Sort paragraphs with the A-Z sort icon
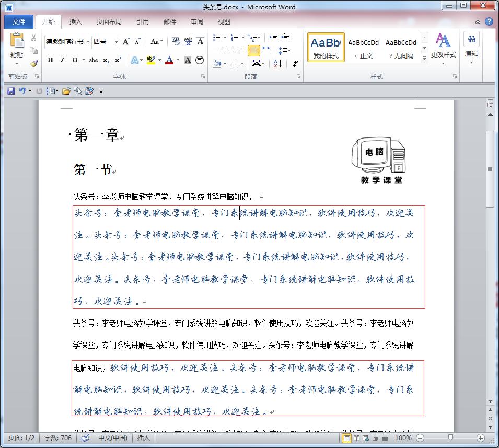The image size is (499, 448). 277,64
